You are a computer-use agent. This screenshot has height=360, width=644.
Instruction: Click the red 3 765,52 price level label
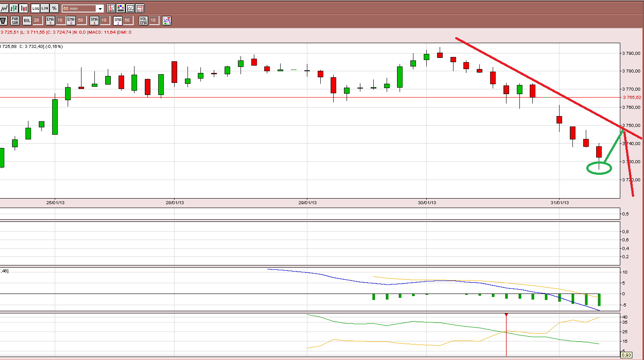click(x=632, y=98)
